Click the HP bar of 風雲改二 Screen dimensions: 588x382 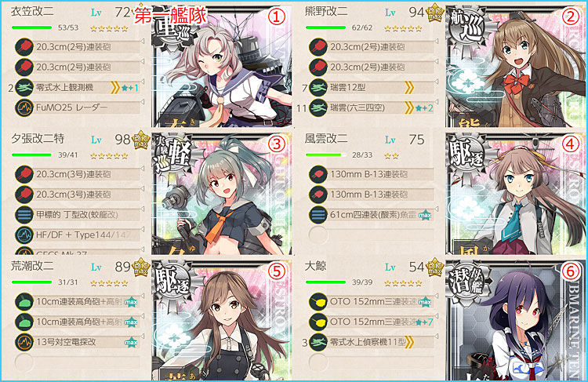click(326, 155)
